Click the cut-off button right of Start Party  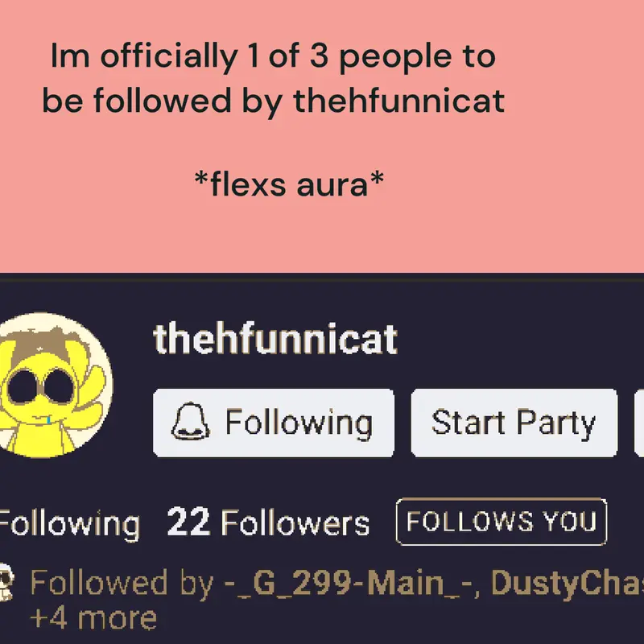[x=639, y=423]
